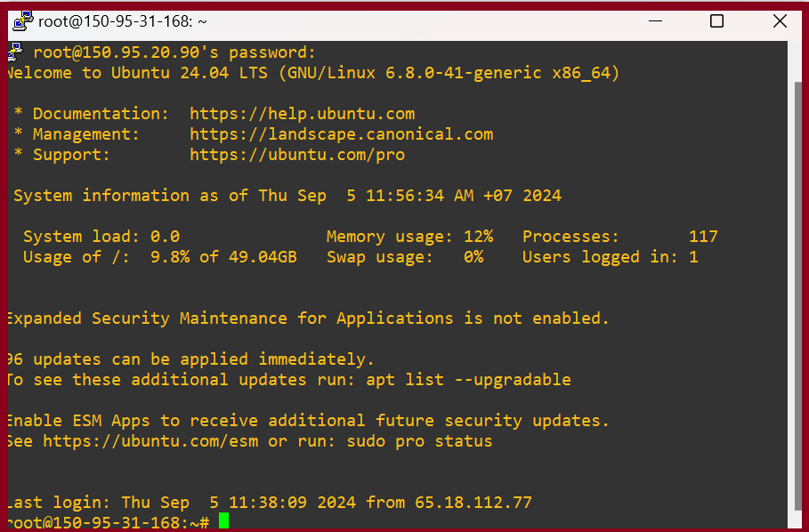Click the Documentation label in the banner

pyautogui.click(x=101, y=113)
